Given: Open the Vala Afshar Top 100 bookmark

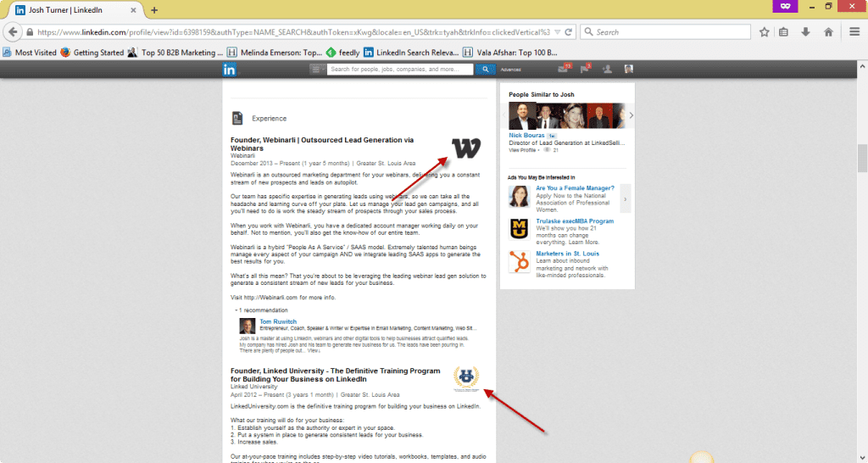Looking at the screenshot, I should tap(509, 53).
